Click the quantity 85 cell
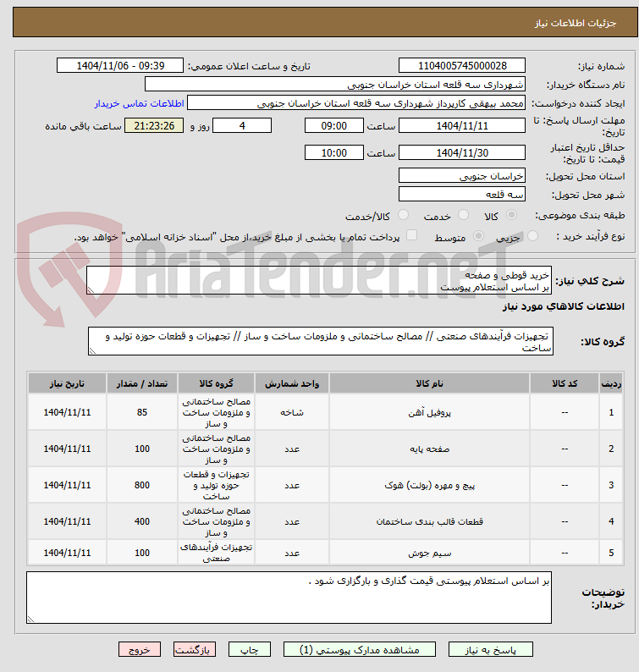 click(x=142, y=412)
